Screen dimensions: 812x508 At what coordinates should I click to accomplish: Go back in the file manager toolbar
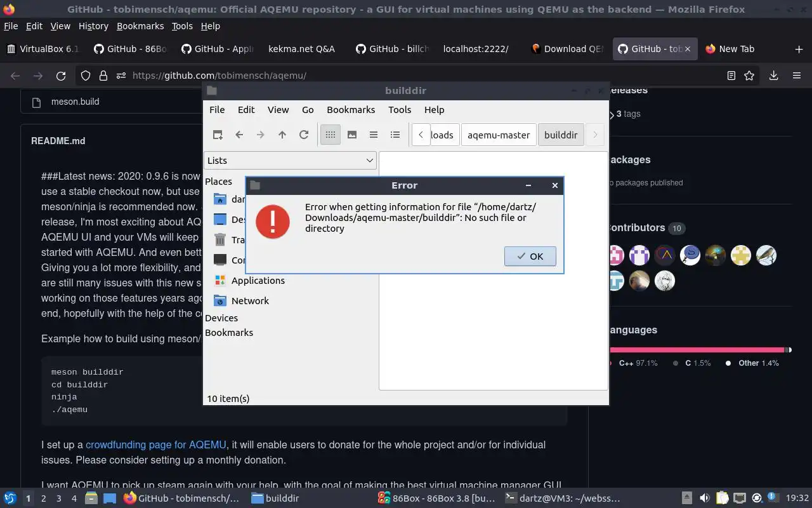click(239, 135)
